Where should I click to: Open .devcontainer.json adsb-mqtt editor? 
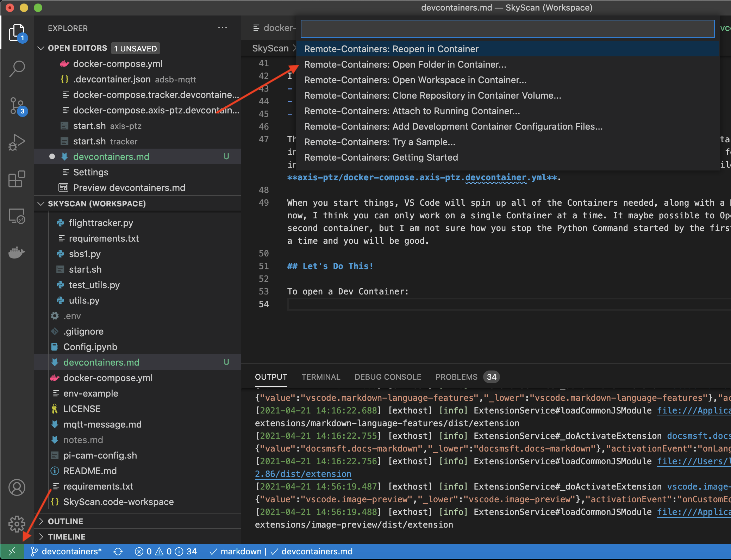point(137,79)
